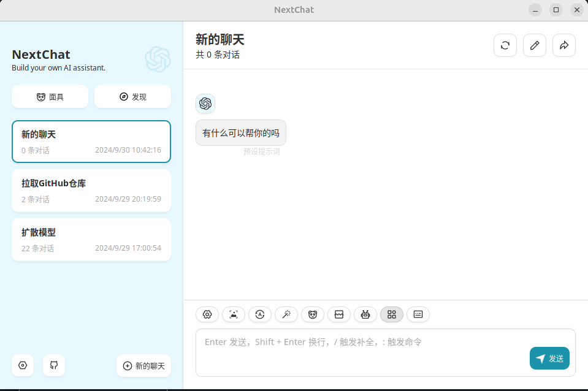The image size is (588, 391).
Task: Click 共 0 条对话 subtitle
Action: pos(218,55)
